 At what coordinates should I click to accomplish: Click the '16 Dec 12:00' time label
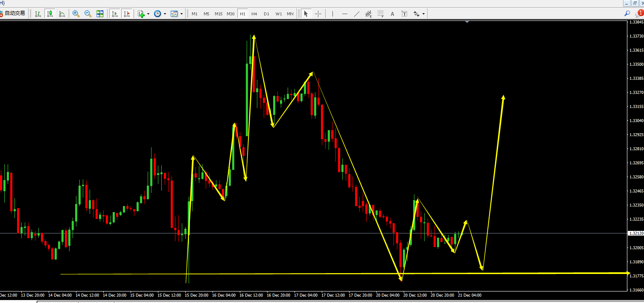click(x=251, y=295)
